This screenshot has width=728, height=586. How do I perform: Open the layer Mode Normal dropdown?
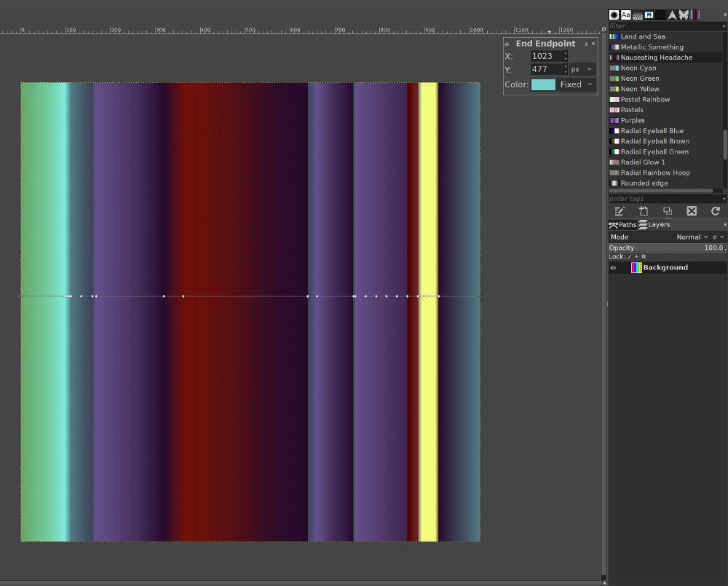692,237
